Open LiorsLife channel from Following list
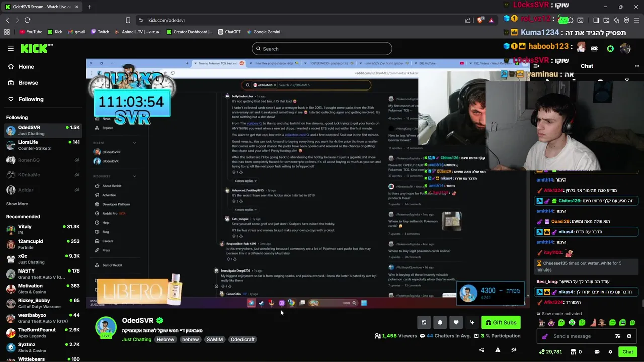 [x=43, y=145]
